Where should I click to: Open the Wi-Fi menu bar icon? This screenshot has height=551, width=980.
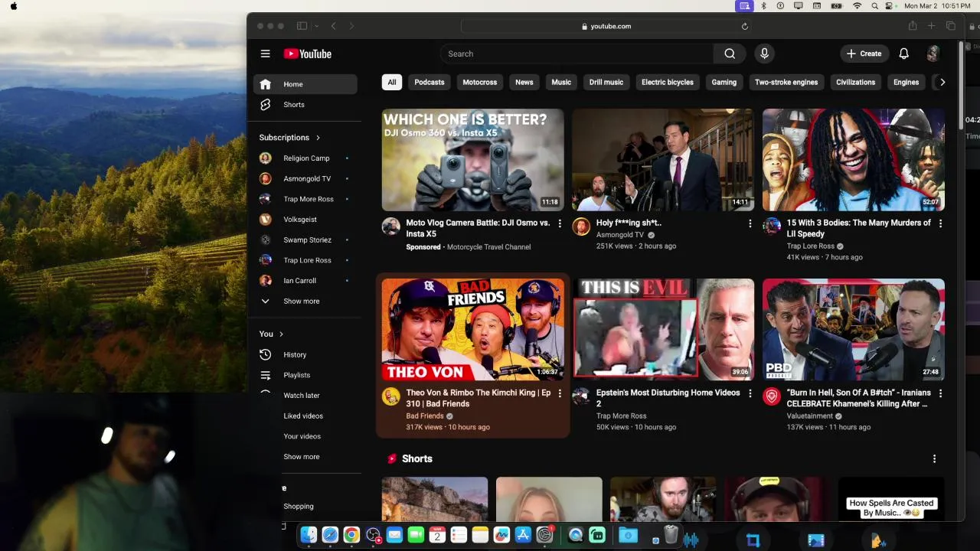[857, 6]
